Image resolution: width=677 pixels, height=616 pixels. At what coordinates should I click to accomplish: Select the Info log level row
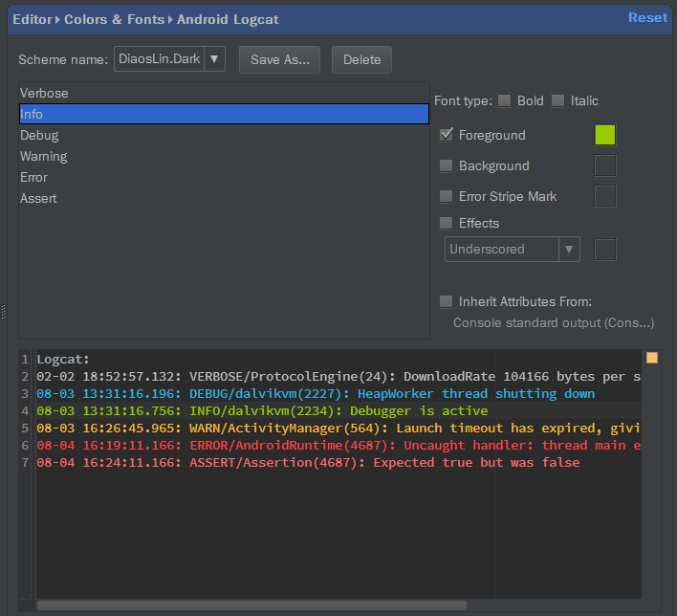224,114
